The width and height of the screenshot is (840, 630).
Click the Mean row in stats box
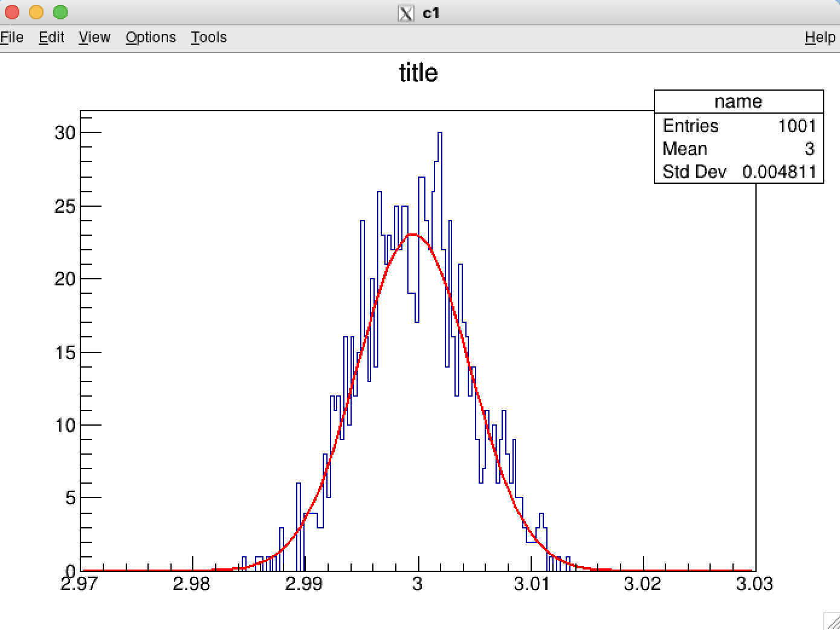(738, 149)
